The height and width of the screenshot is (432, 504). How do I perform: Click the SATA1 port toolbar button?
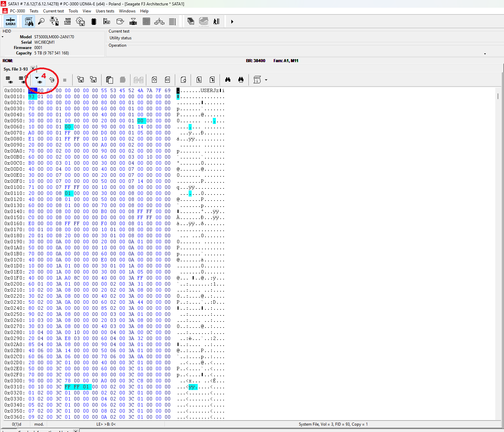[x=10, y=22]
